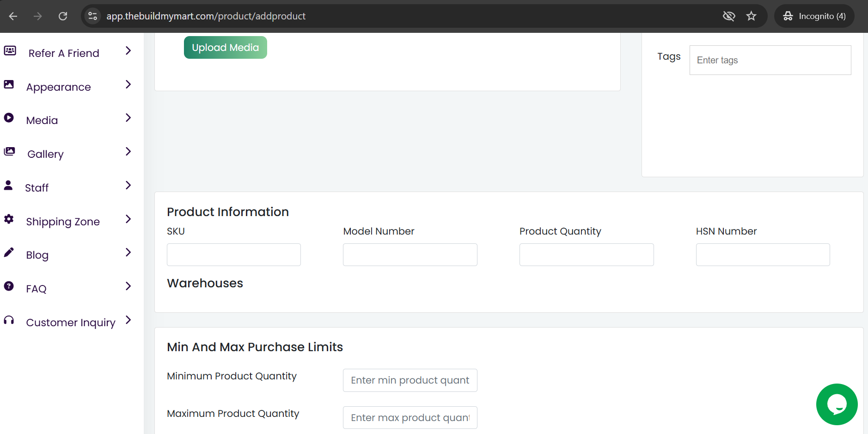Image resolution: width=868 pixels, height=434 pixels.
Task: Click the Warehouses heading
Action: (x=205, y=283)
